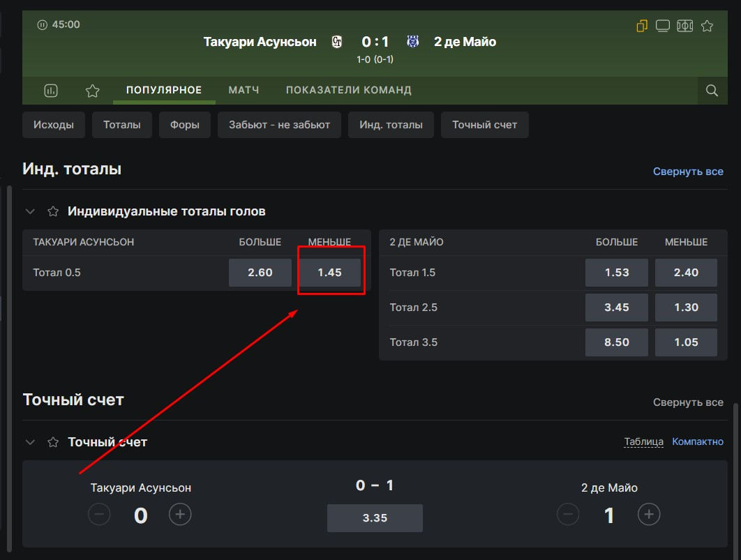Image resolution: width=741 pixels, height=560 pixels.
Task: Click the search magnifier icon
Action: pyautogui.click(x=712, y=91)
